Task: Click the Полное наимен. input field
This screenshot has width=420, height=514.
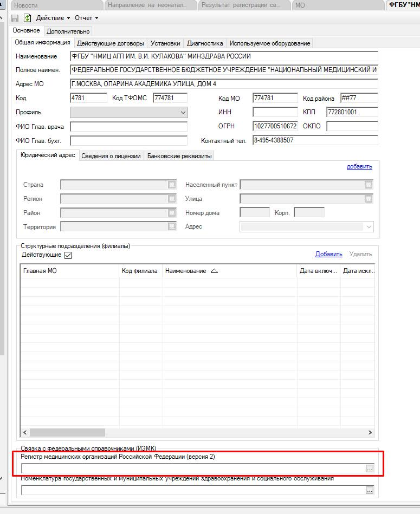Action: click(x=224, y=70)
